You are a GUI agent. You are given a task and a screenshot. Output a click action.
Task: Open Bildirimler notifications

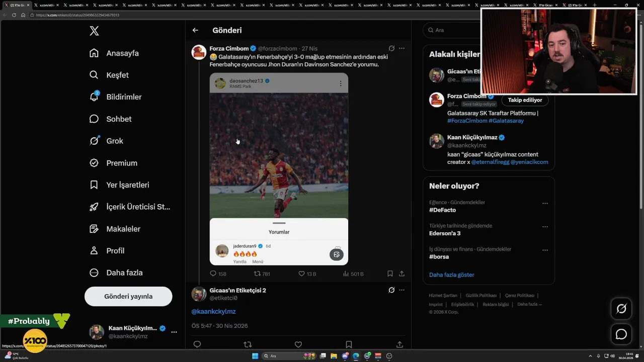tap(124, 97)
